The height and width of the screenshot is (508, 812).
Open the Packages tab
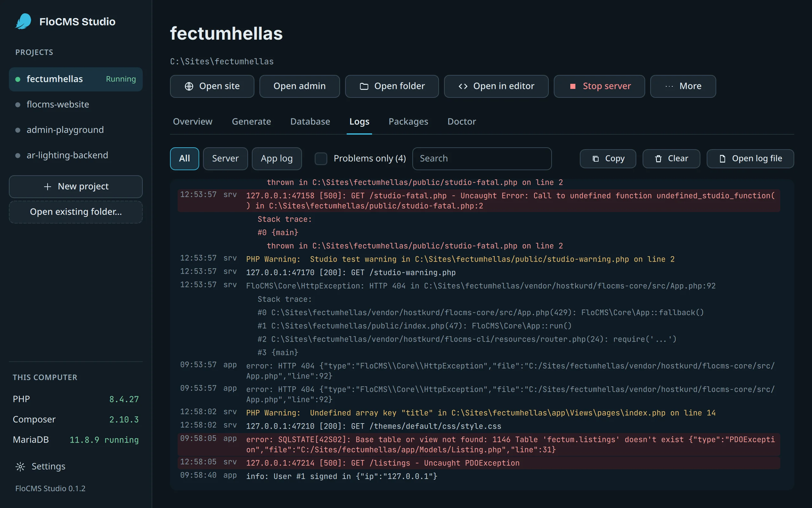(x=408, y=121)
